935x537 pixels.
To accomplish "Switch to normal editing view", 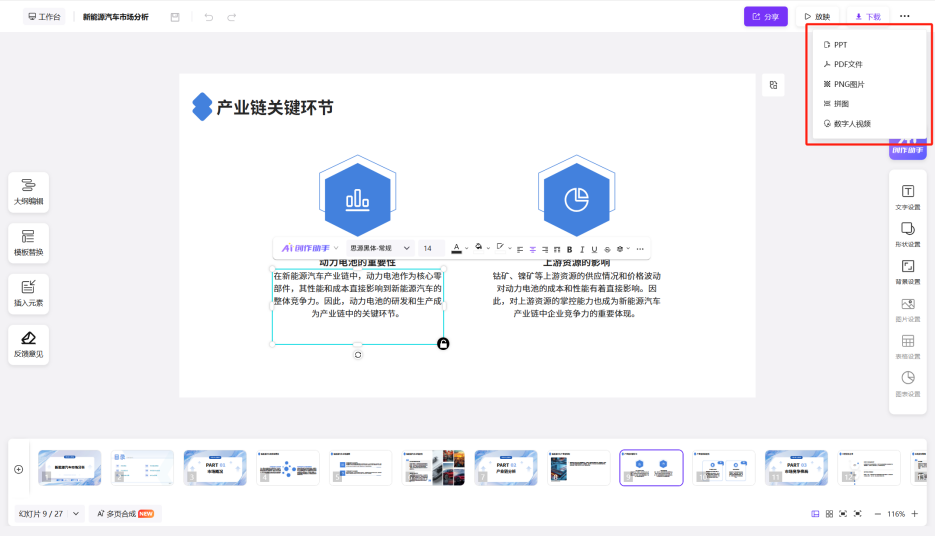I will coord(815,514).
